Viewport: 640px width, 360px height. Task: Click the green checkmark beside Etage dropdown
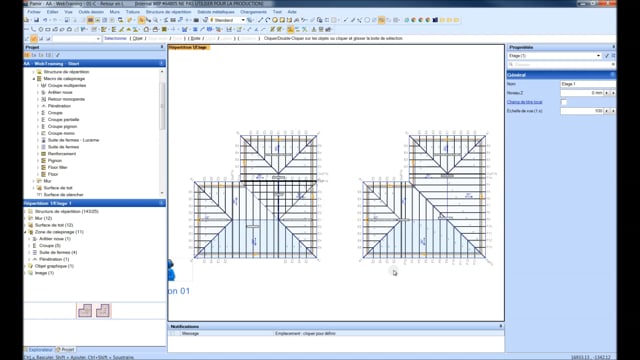[x=607, y=56]
